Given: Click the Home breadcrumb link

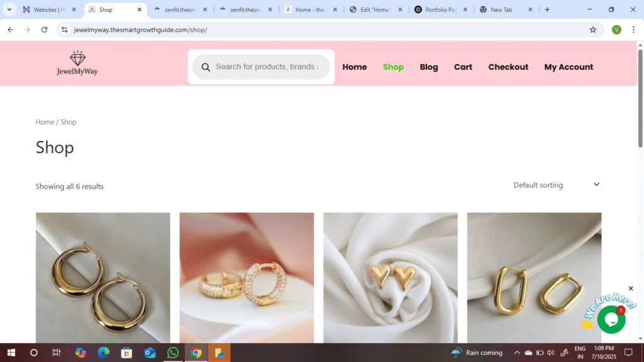Looking at the screenshot, I should click(x=45, y=122).
